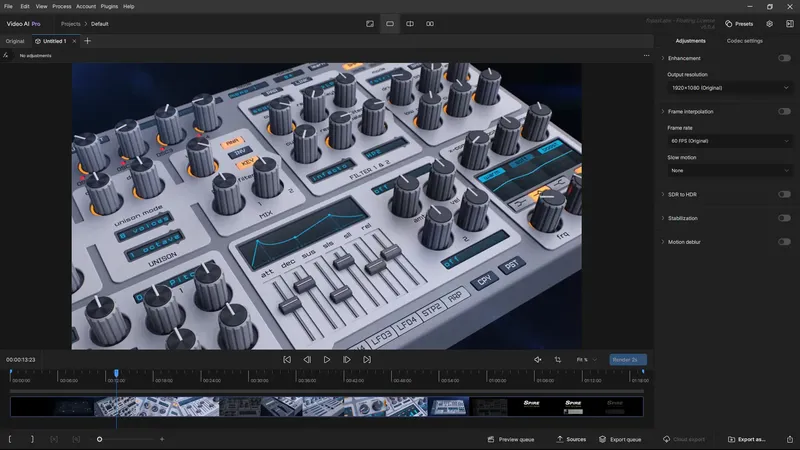800x450 pixels.
Task: Switch to split view mode icon
Action: click(410, 23)
